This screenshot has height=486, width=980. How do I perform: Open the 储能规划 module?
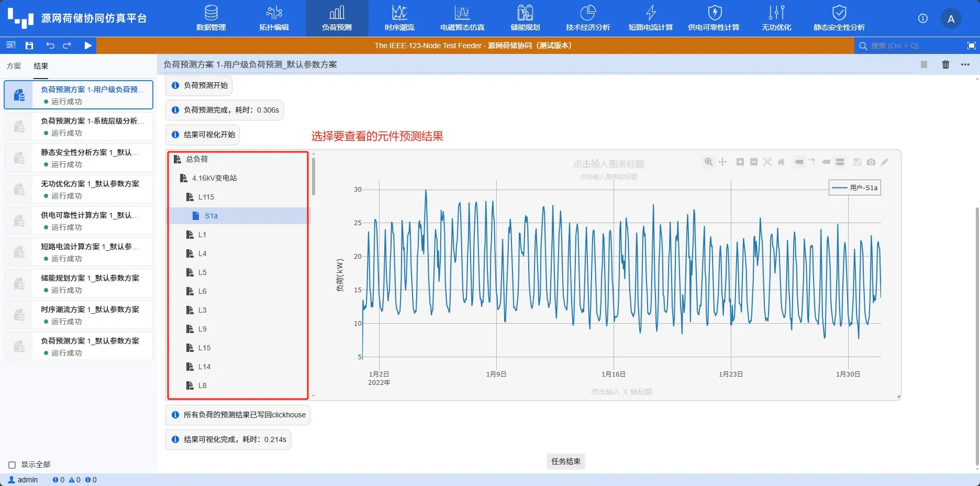click(x=525, y=18)
